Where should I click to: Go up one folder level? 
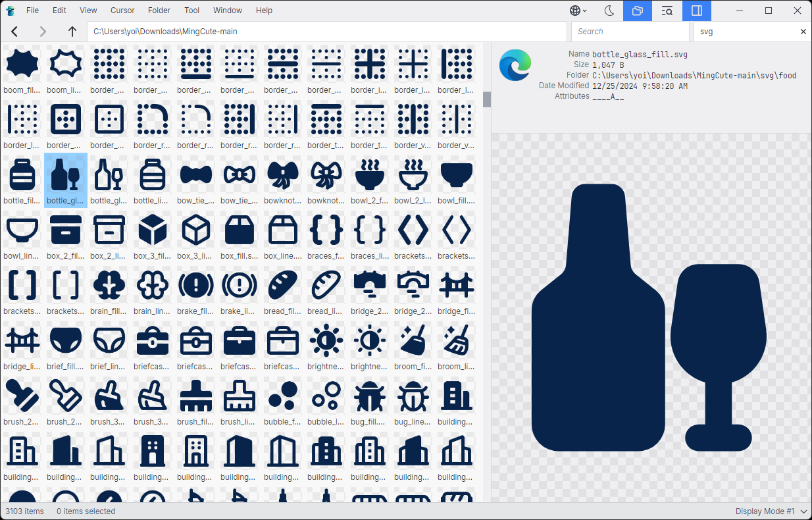[x=72, y=32]
